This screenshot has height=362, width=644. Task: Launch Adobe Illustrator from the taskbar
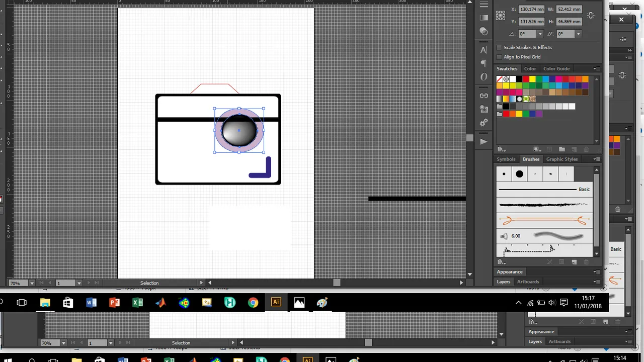276,302
